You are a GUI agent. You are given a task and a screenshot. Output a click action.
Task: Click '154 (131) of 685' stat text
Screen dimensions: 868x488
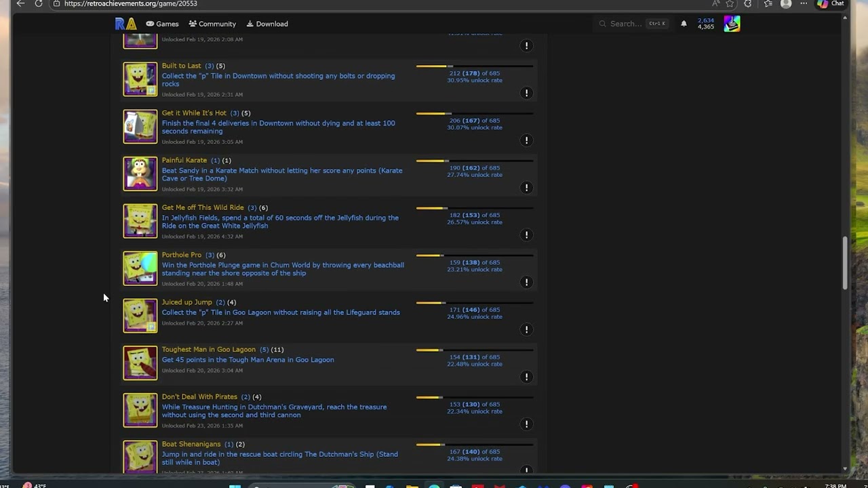point(475,357)
